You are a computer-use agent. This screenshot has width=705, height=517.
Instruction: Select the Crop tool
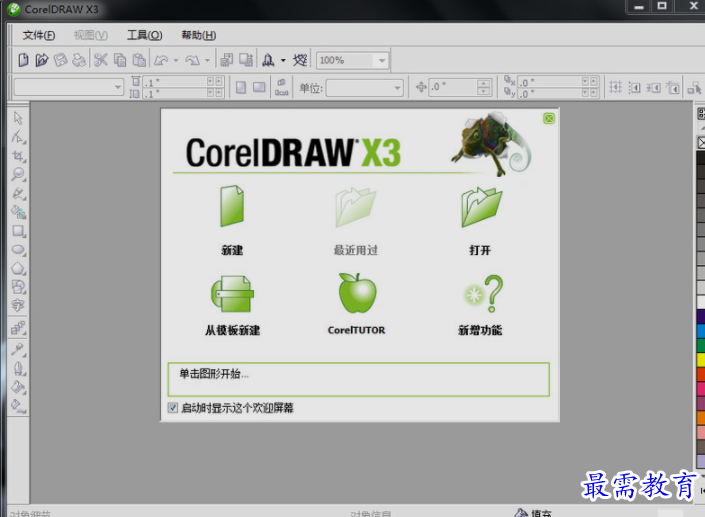click(18, 156)
